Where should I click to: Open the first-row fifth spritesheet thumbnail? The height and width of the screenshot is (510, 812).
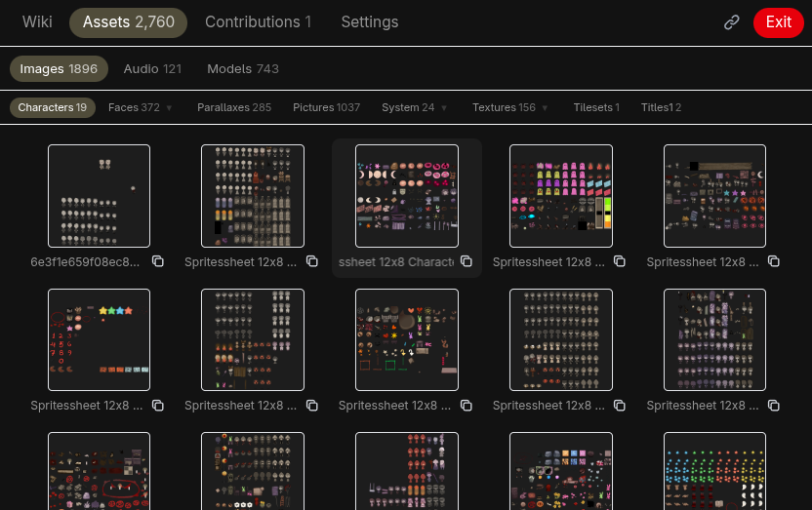click(x=714, y=196)
